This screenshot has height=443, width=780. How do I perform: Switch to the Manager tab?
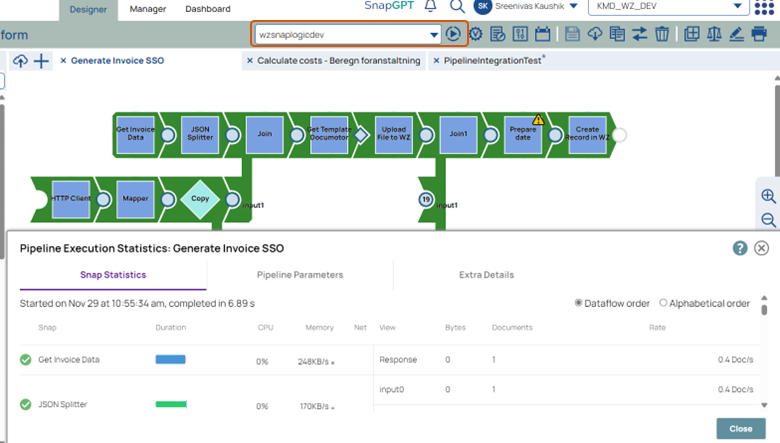pos(148,9)
